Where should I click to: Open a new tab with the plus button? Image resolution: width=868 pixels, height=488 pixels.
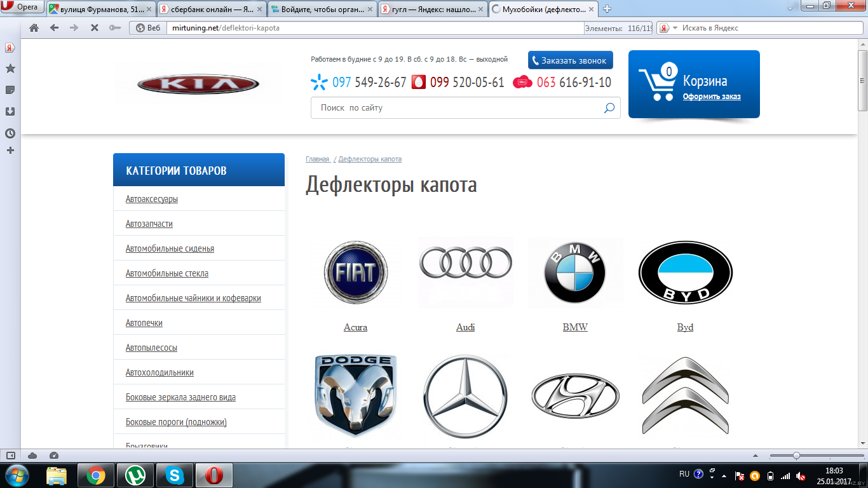[x=607, y=9]
